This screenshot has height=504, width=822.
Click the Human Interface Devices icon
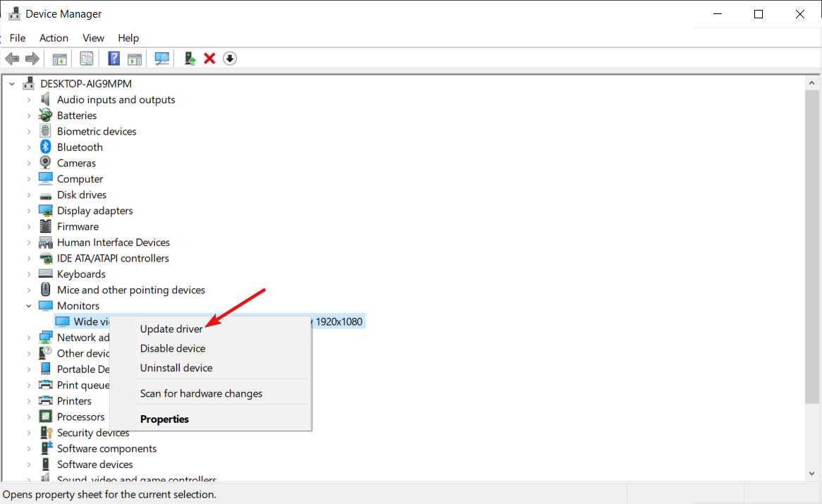[46, 242]
